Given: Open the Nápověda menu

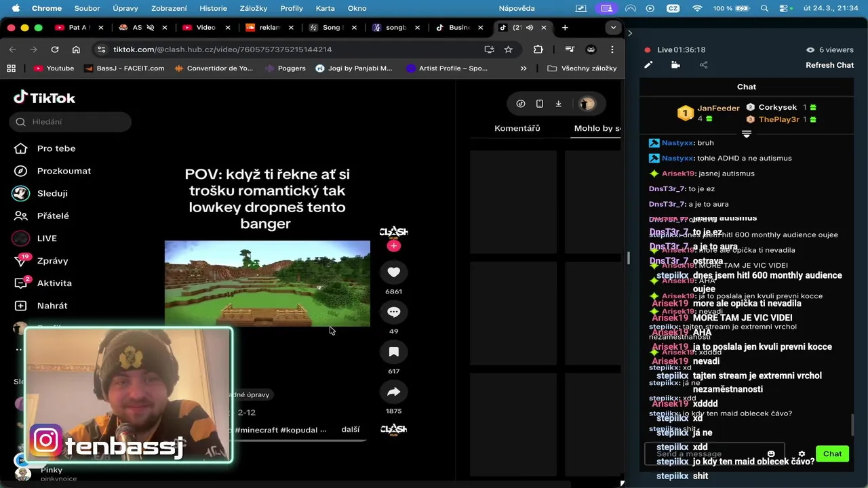Looking at the screenshot, I should point(517,8).
